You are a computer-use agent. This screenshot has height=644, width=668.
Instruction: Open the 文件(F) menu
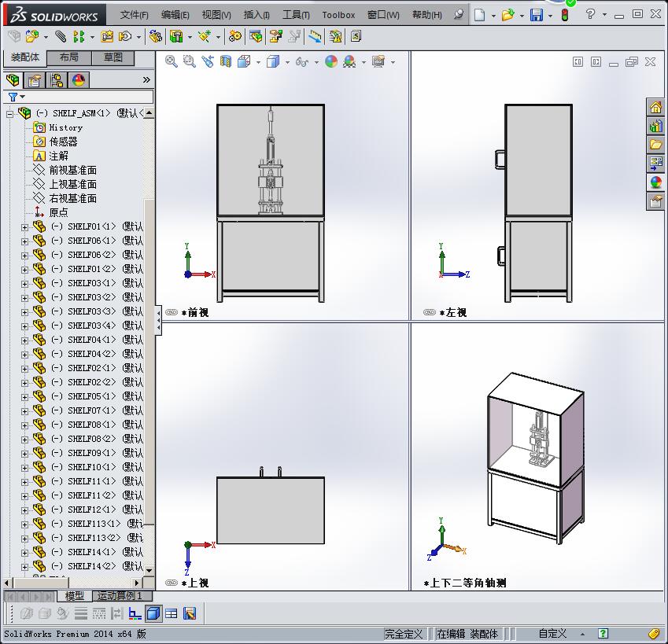tap(134, 15)
